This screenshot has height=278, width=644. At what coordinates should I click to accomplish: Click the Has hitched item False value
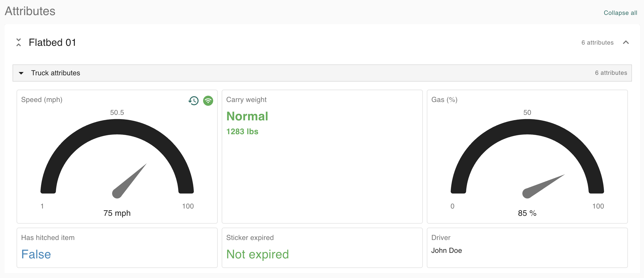[x=36, y=254]
